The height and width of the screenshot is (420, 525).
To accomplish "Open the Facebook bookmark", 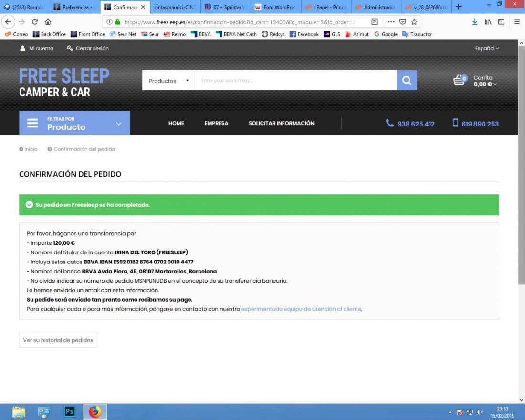I will [x=304, y=34].
